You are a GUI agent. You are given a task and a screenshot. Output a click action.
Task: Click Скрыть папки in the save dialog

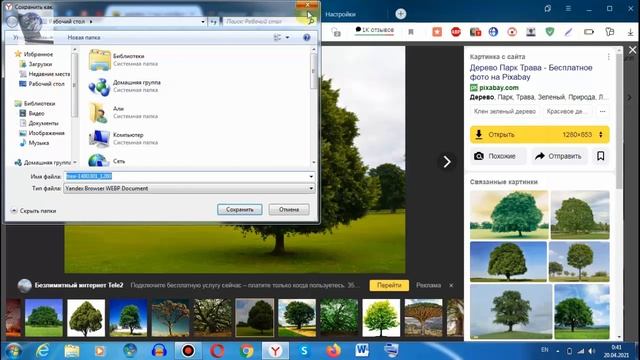tap(34, 211)
